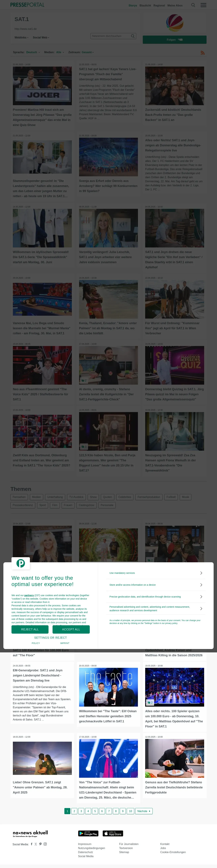Click the REJECT ALL button
Image resolution: width=217 pixels, height=868 pixels.
tap(30, 629)
